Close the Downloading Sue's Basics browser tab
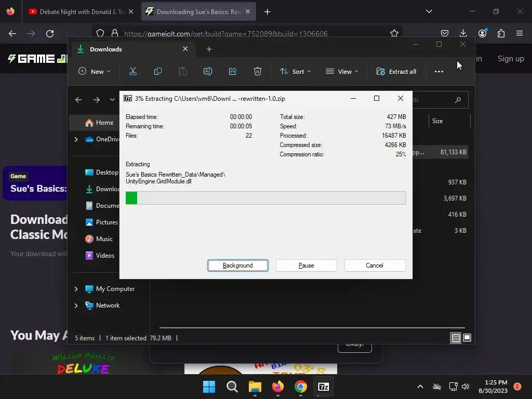Screen dimensions: 532x399 pos(248,12)
